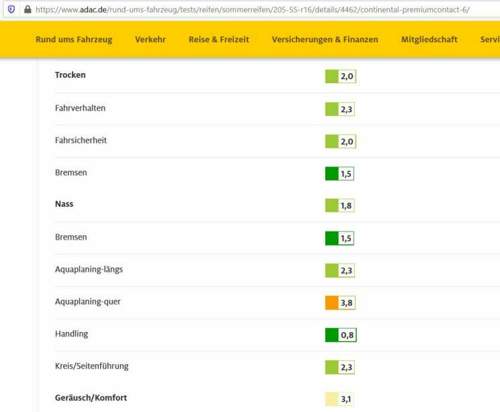500x412 pixels.
Task: Select the Aquaplaning-längs row label
Action: tap(89, 269)
